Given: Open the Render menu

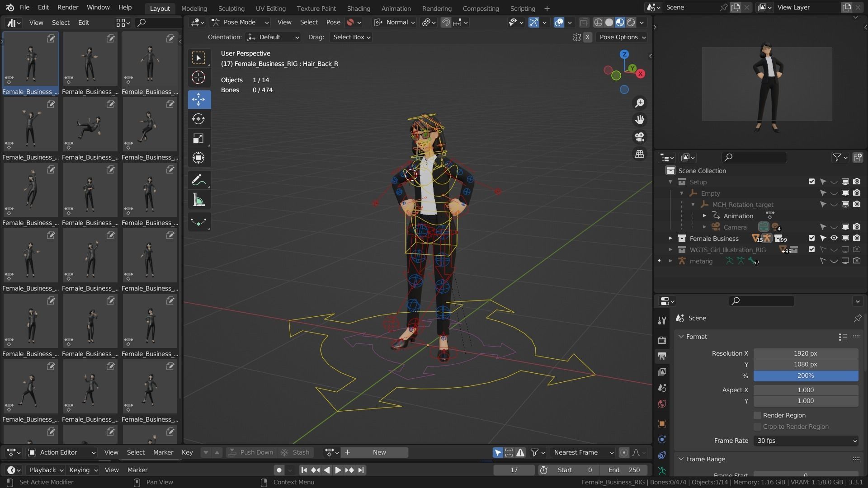Looking at the screenshot, I should [68, 7].
